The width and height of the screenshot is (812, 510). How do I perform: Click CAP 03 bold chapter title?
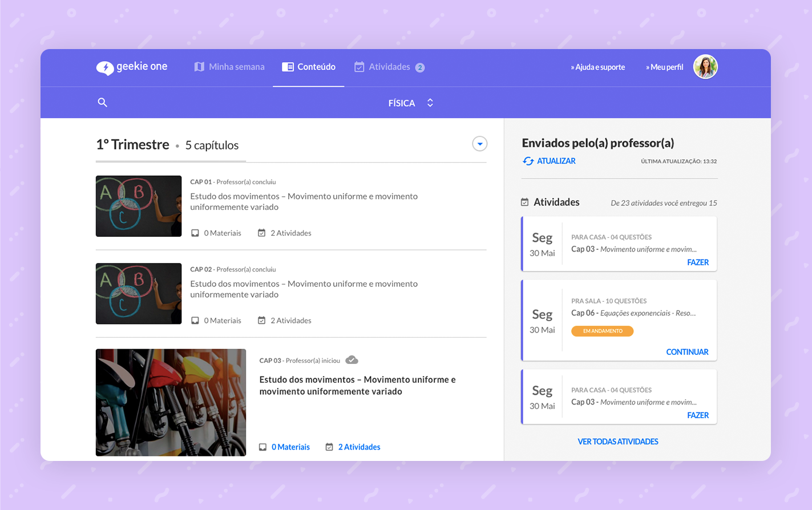(357, 386)
